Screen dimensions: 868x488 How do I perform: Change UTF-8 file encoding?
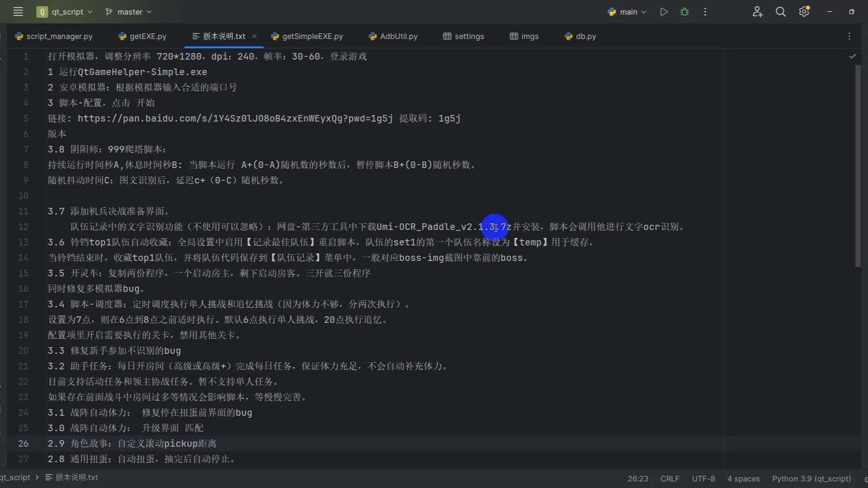tap(703, 479)
